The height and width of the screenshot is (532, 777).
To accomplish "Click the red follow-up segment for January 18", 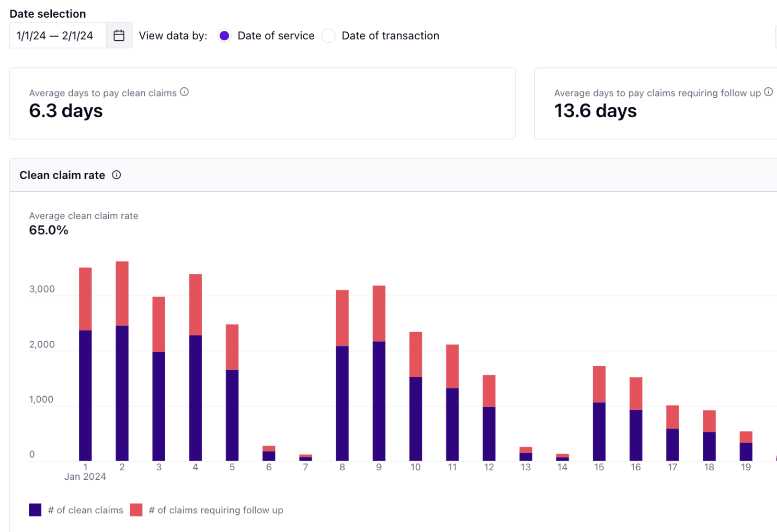I will (x=709, y=421).
